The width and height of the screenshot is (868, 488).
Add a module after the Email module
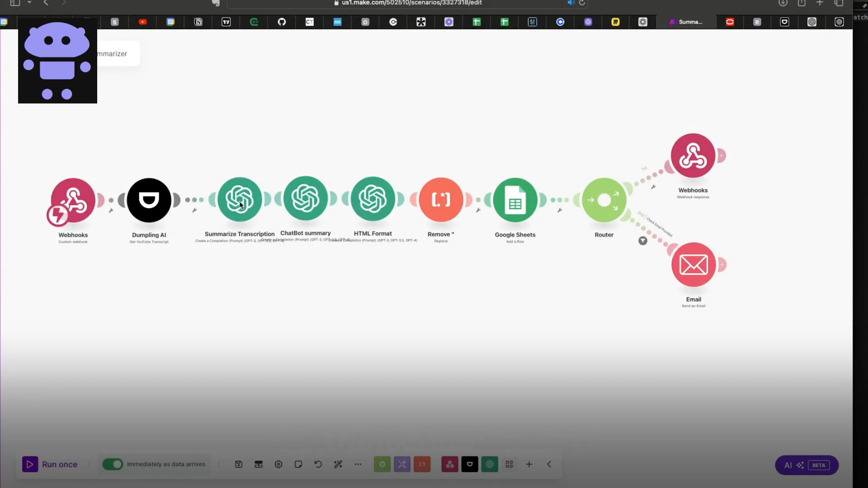(x=722, y=264)
